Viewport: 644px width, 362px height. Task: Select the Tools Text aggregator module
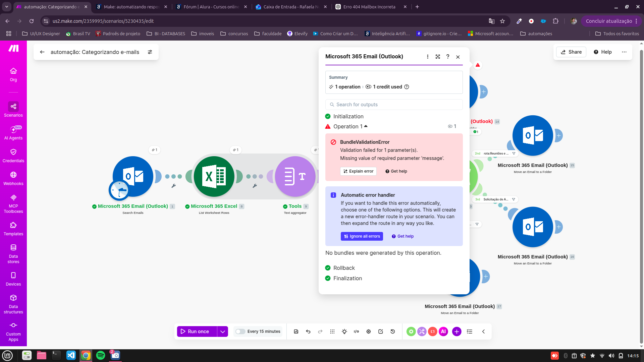(295, 177)
